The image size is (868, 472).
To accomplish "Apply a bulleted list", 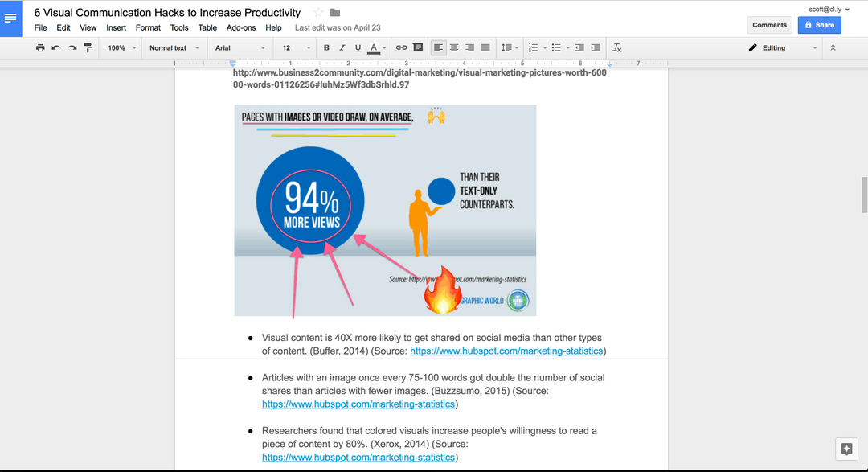I will [556, 48].
